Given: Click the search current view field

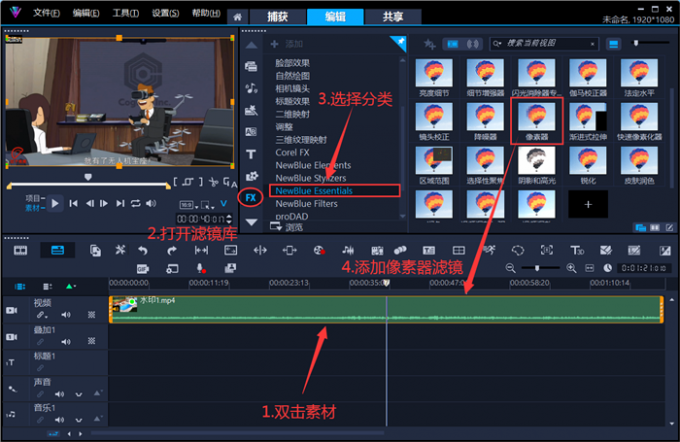Looking at the screenshot, I should [544, 43].
